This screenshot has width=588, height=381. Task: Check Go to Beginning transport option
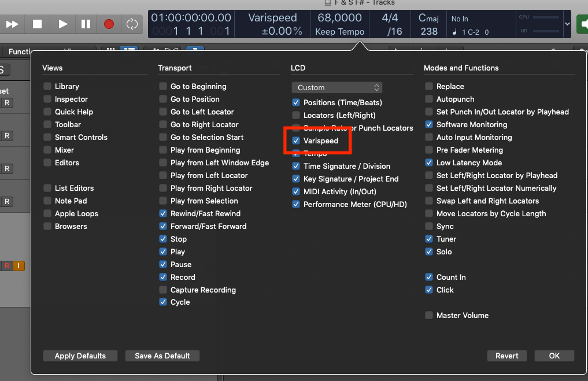click(x=162, y=86)
